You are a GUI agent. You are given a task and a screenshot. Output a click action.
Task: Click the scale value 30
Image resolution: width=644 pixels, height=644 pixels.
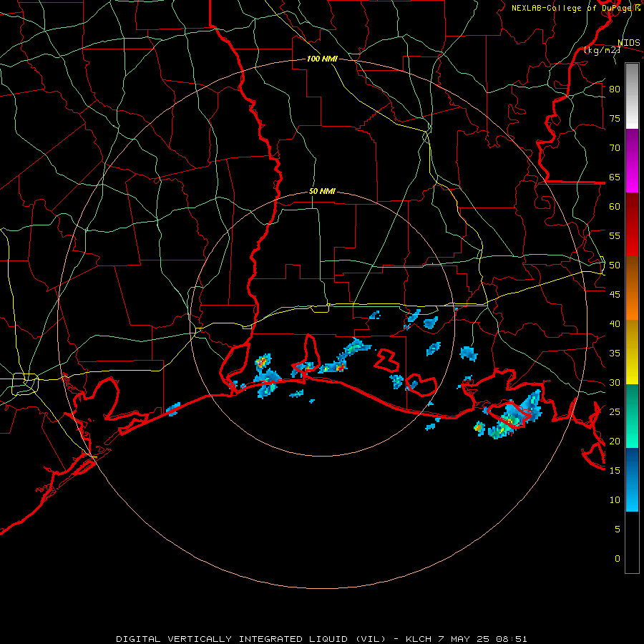(x=615, y=382)
